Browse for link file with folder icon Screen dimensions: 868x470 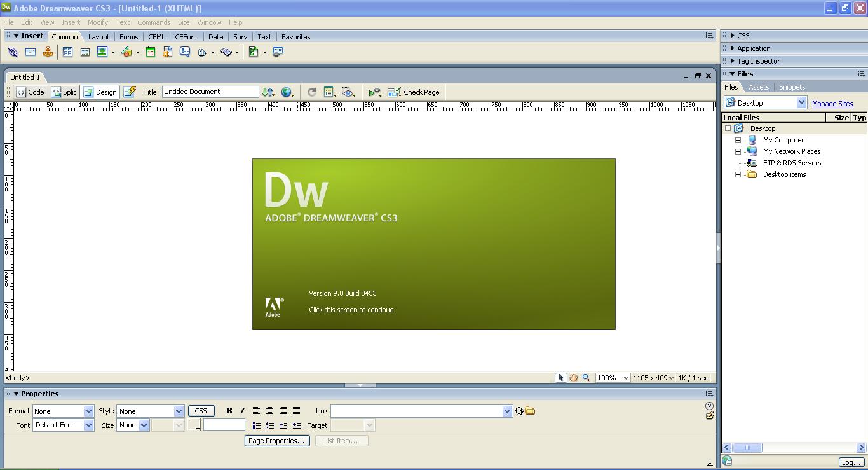(x=530, y=411)
